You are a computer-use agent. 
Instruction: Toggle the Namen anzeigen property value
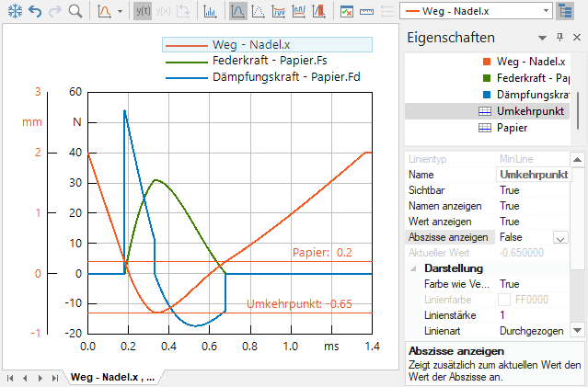(534, 206)
